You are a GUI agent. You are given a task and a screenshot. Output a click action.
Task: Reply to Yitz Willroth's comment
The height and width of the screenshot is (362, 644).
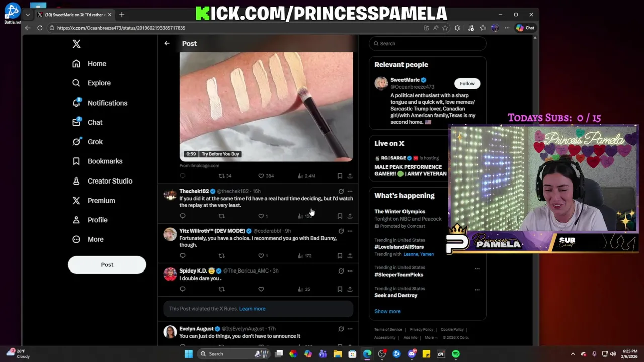point(183,256)
